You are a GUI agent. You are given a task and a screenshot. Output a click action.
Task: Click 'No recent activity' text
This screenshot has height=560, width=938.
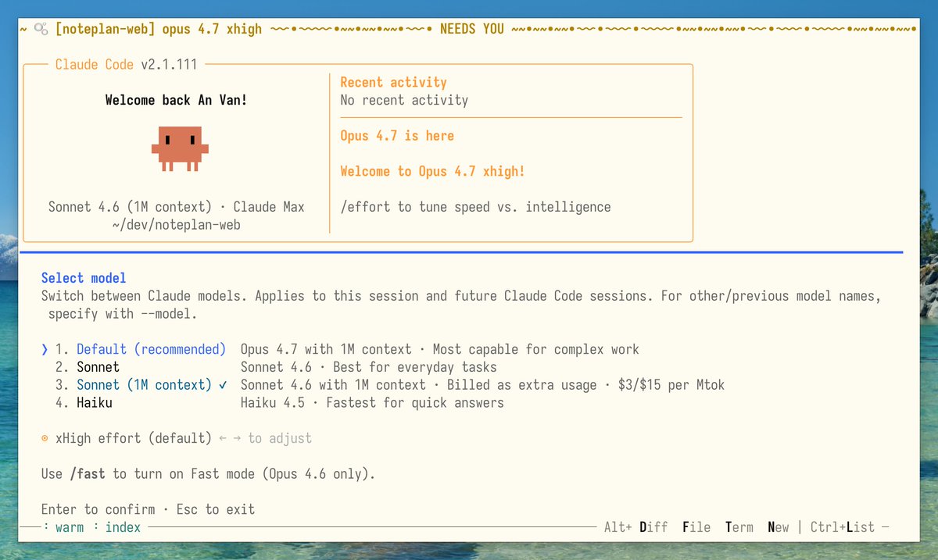[404, 100]
